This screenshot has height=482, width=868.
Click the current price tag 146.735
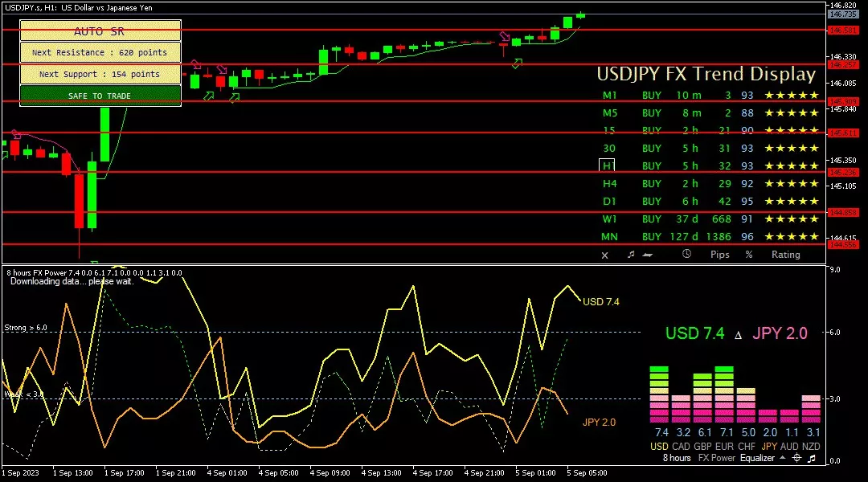843,14
